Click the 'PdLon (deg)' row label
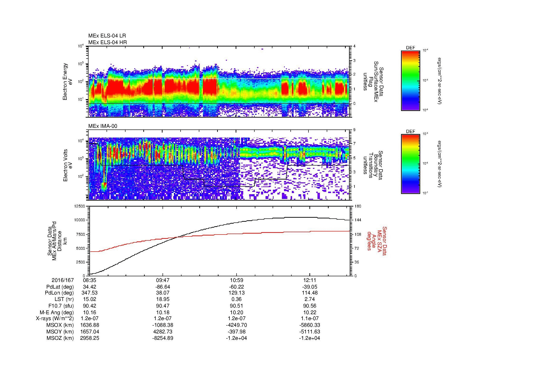Image resolution: width=555 pixels, height=392 pixels. pos(60,293)
